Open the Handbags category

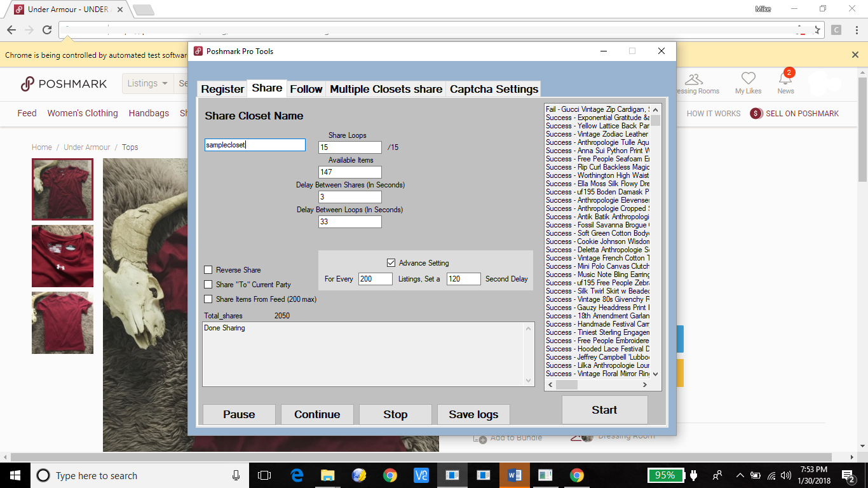pyautogui.click(x=149, y=113)
